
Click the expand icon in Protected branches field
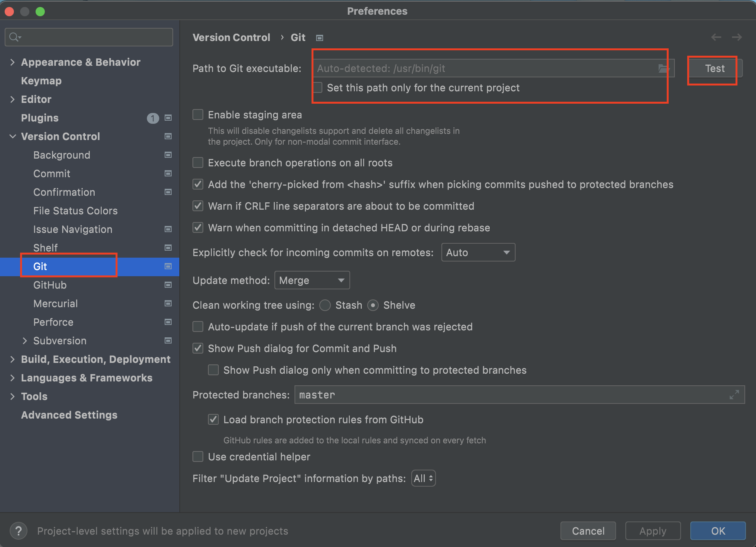point(734,395)
